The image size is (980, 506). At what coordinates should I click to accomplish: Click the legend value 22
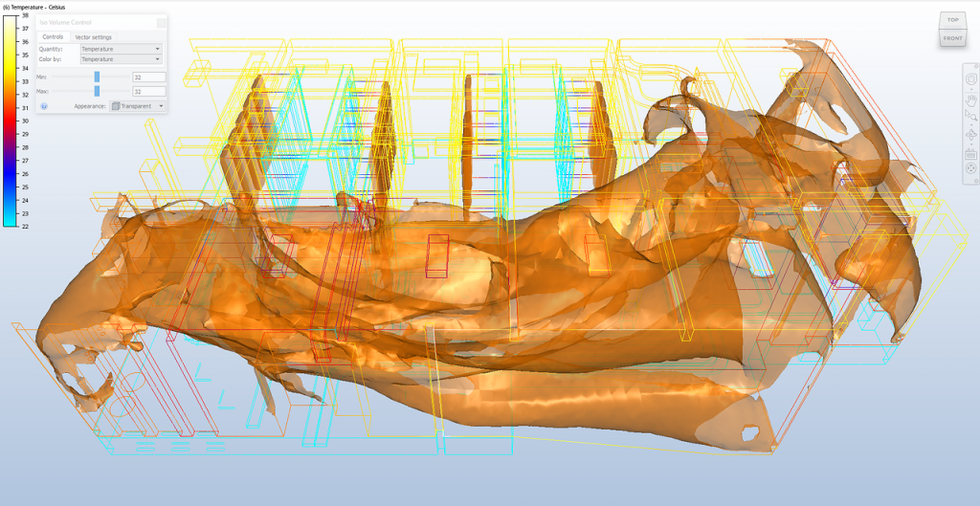25,226
